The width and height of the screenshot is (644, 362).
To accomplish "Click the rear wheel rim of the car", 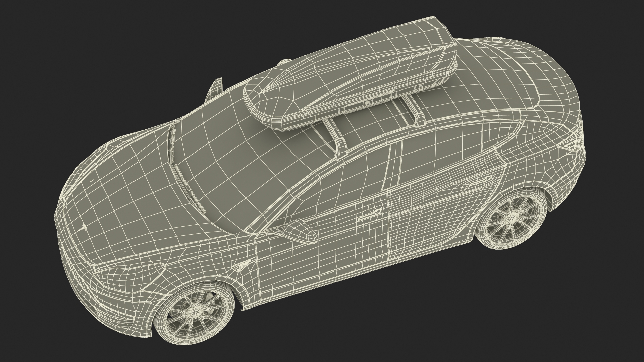I will [512, 218].
